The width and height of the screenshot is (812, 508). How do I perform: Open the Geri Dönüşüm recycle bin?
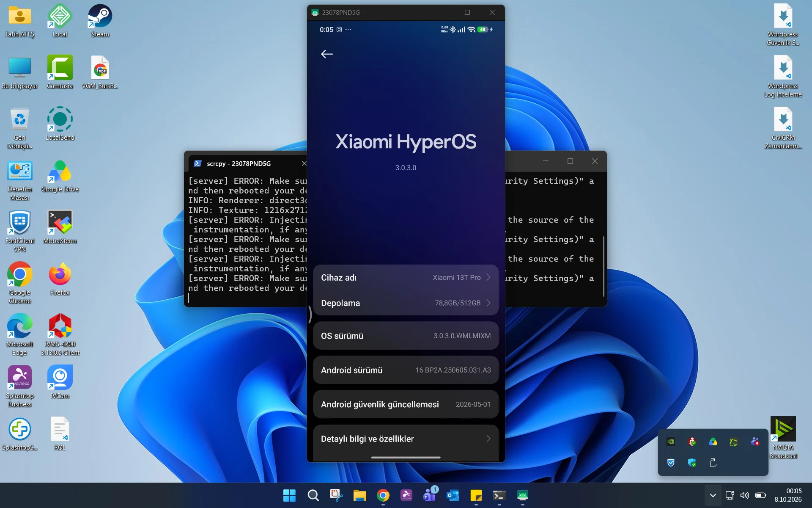tap(20, 128)
